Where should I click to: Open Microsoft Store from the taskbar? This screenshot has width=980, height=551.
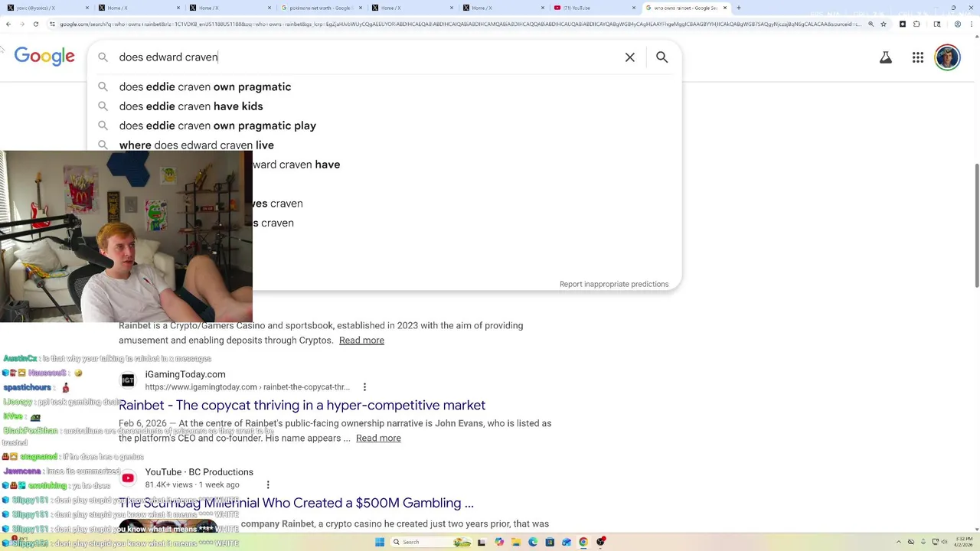tap(550, 542)
